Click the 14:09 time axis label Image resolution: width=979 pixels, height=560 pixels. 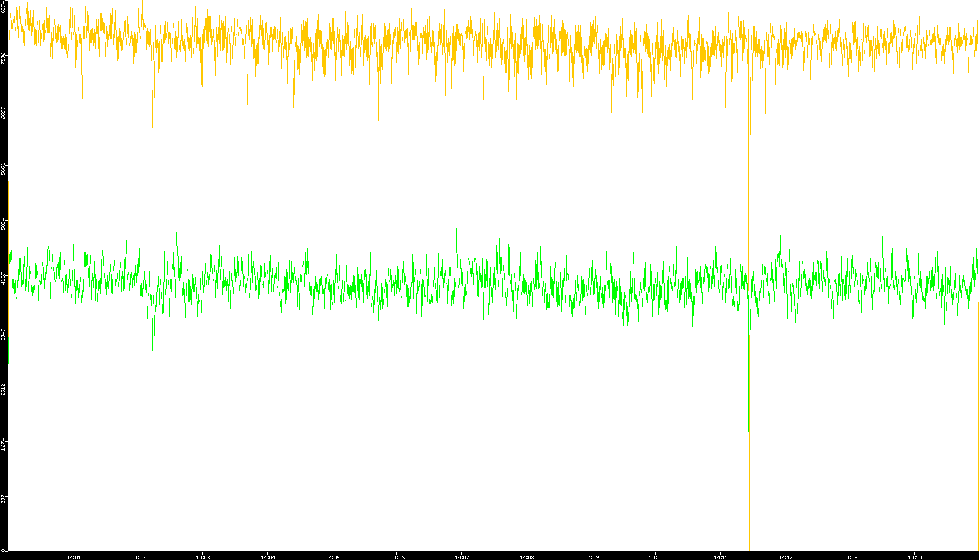591,557
